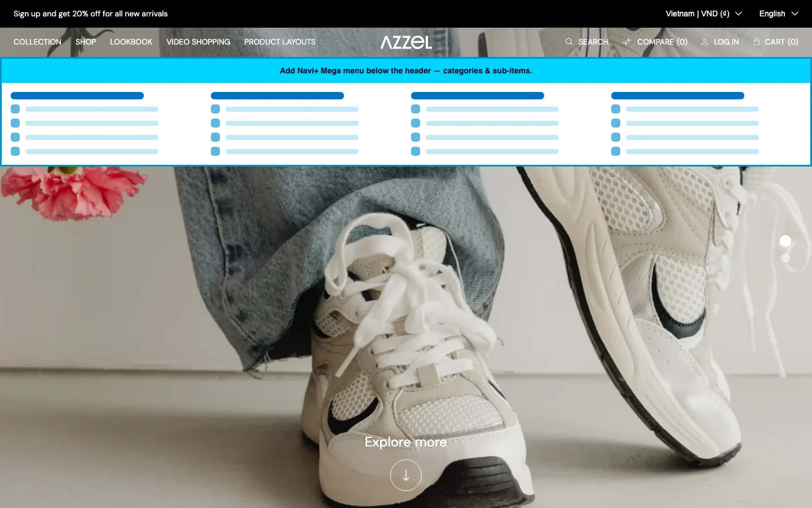Select the first slideshow dot
The image size is (812, 508).
[x=785, y=241]
